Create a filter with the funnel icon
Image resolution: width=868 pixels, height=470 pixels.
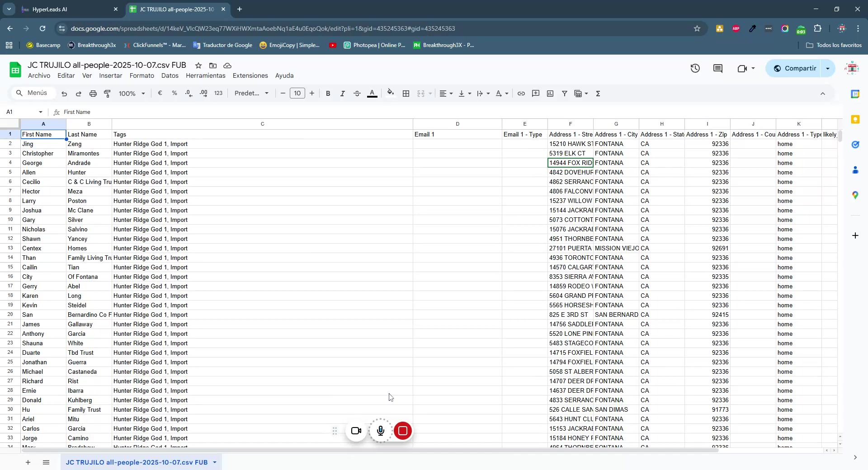click(565, 94)
